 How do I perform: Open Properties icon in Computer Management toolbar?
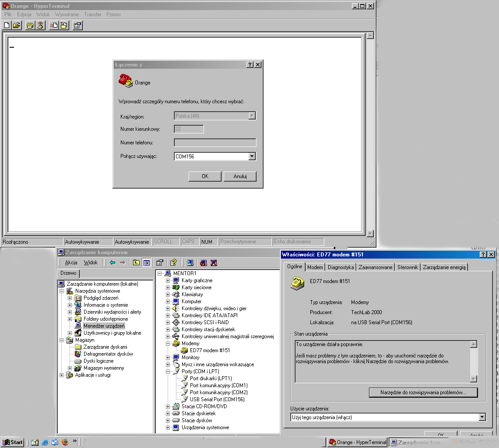tap(160, 262)
